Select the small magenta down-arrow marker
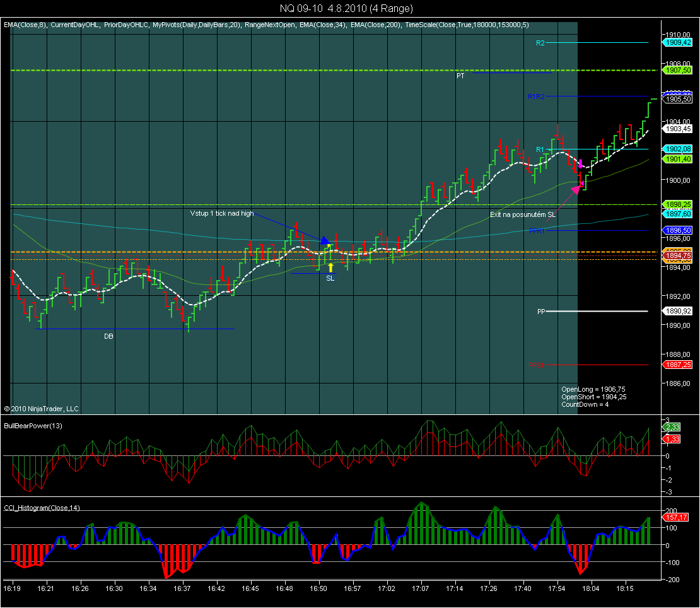 coord(581,163)
